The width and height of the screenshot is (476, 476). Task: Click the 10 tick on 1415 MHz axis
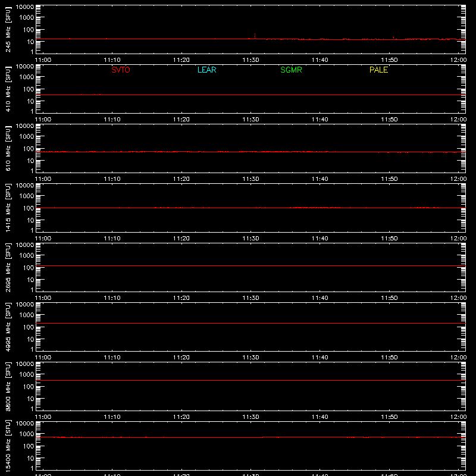tap(30, 220)
